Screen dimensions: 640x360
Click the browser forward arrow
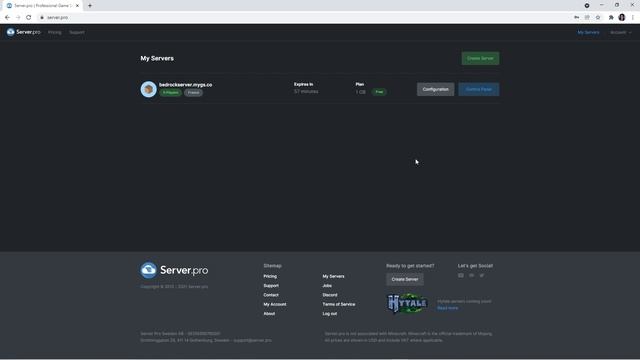tap(18, 18)
